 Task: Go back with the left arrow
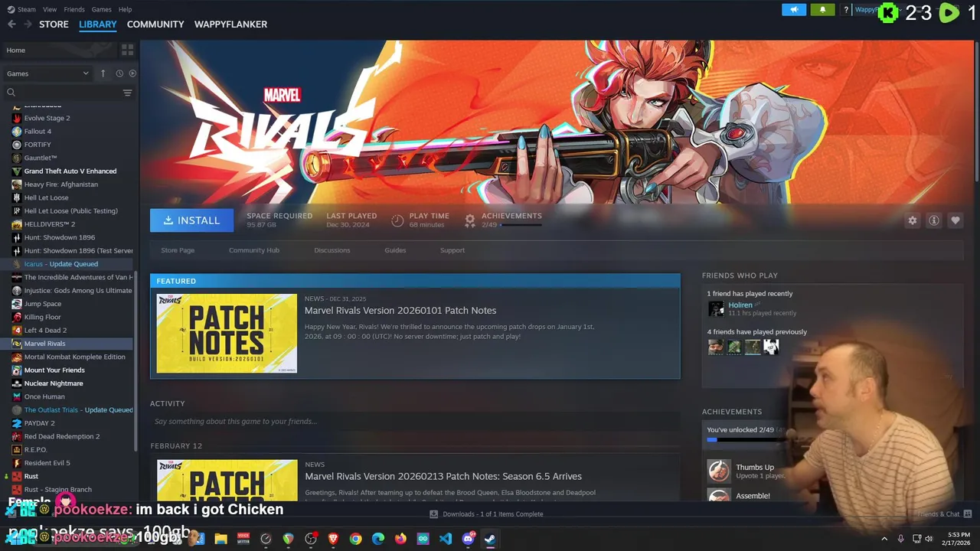coord(11,24)
